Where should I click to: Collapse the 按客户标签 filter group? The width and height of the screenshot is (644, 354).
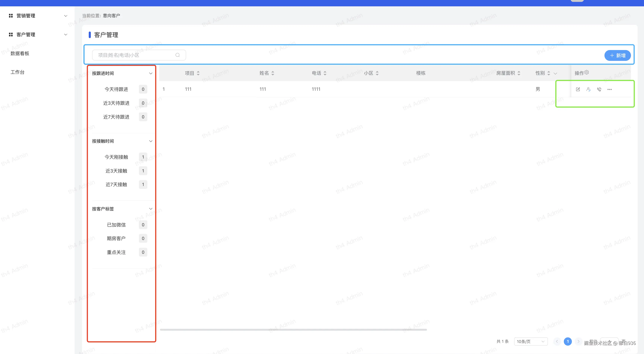point(150,209)
